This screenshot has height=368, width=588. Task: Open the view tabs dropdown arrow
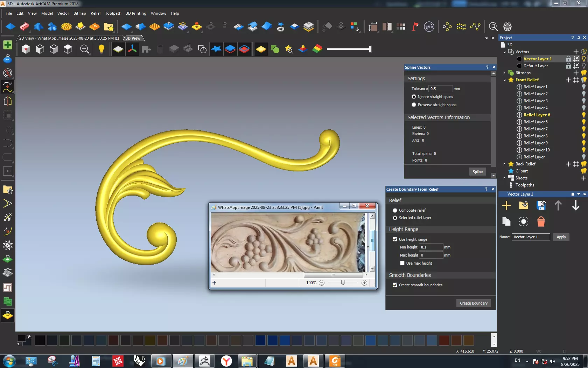pos(486,38)
